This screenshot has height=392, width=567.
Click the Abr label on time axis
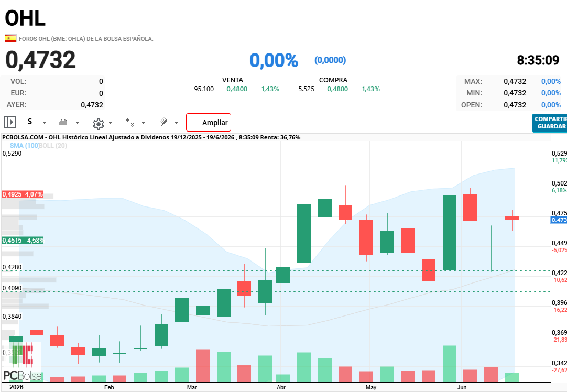[x=281, y=387]
